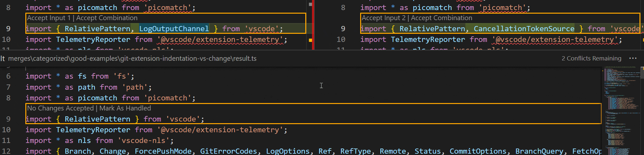This screenshot has height=155, width=644.
Task: Click the result.ts file path label
Action: [132, 58]
